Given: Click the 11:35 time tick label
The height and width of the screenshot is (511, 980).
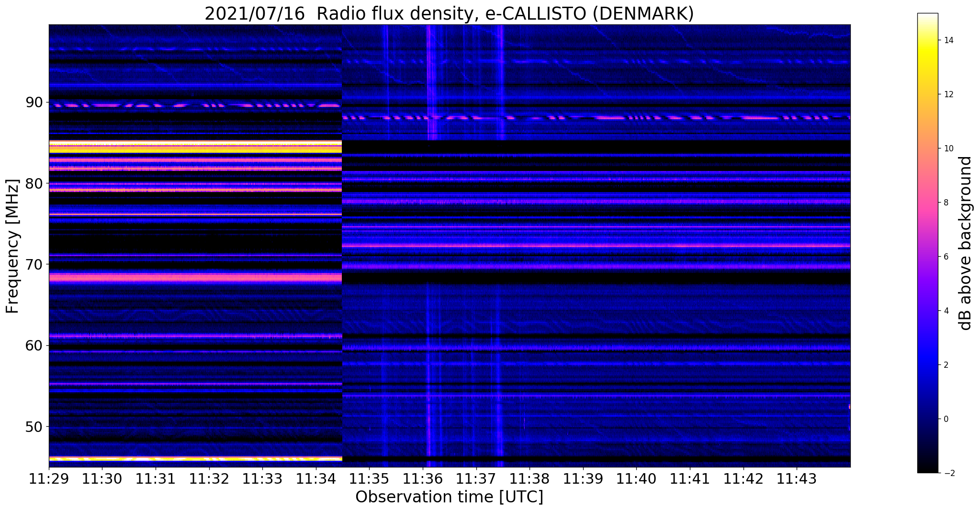Looking at the screenshot, I should pyautogui.click(x=369, y=478).
